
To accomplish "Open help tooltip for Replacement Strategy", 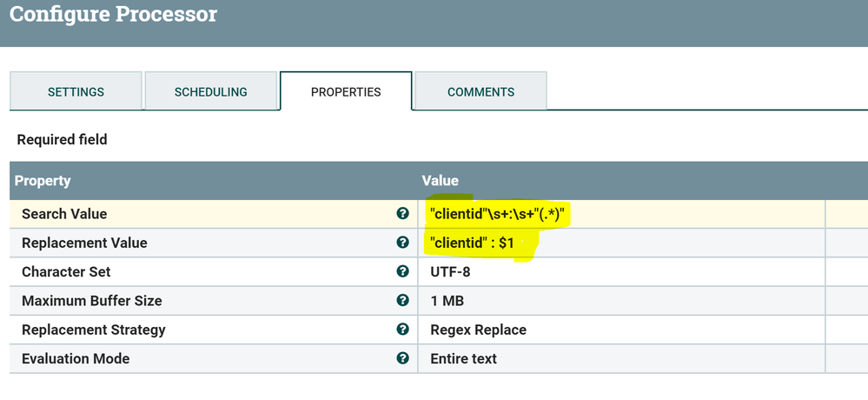I will [x=402, y=330].
